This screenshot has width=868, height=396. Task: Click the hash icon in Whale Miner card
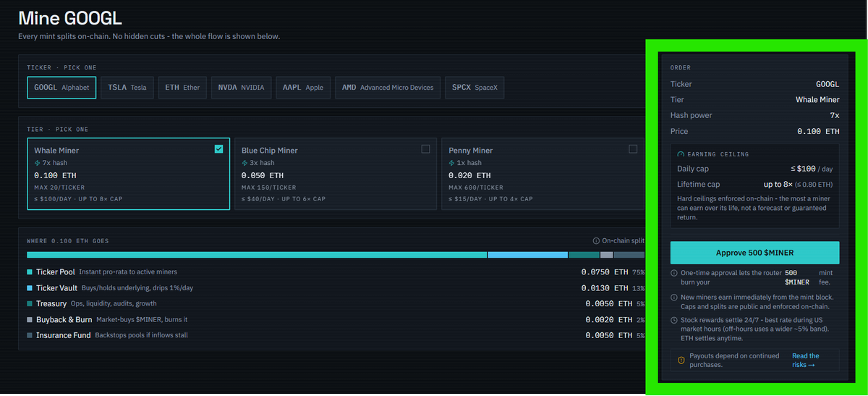(x=38, y=164)
